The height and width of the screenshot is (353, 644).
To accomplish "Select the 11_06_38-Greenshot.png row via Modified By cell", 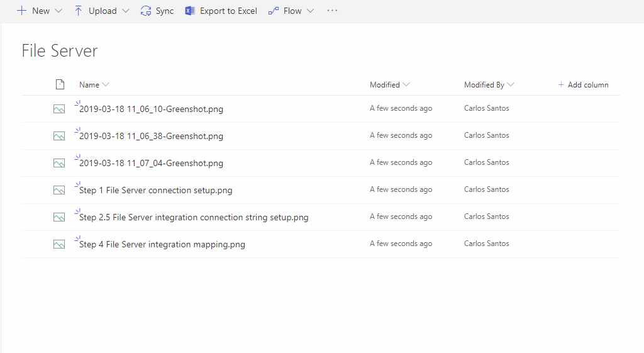I will [x=486, y=135].
